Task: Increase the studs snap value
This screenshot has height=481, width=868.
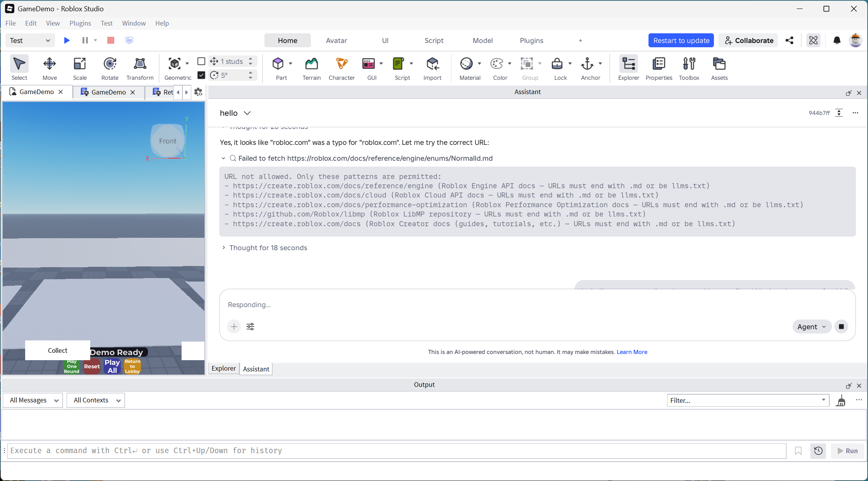Action: (x=250, y=59)
